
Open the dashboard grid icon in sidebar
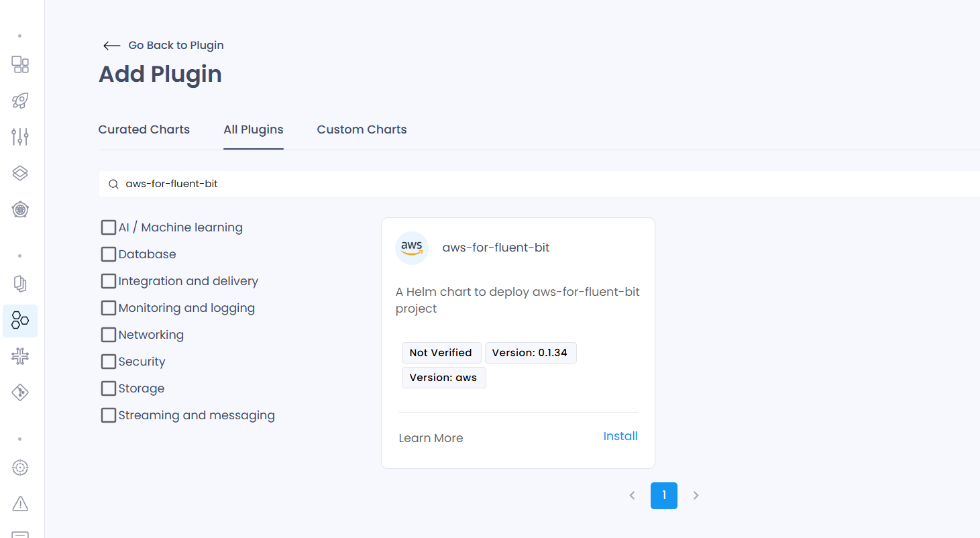click(x=20, y=64)
